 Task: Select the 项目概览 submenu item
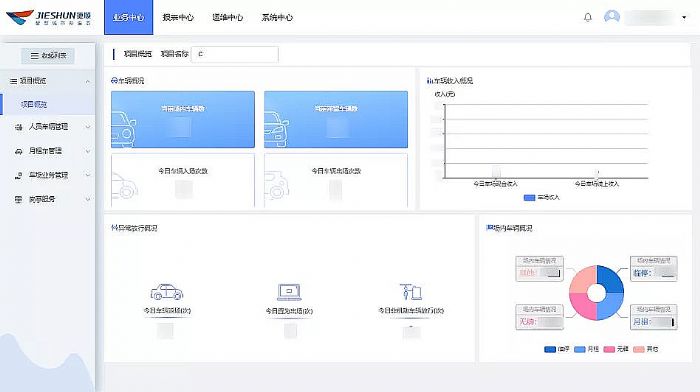(x=34, y=104)
